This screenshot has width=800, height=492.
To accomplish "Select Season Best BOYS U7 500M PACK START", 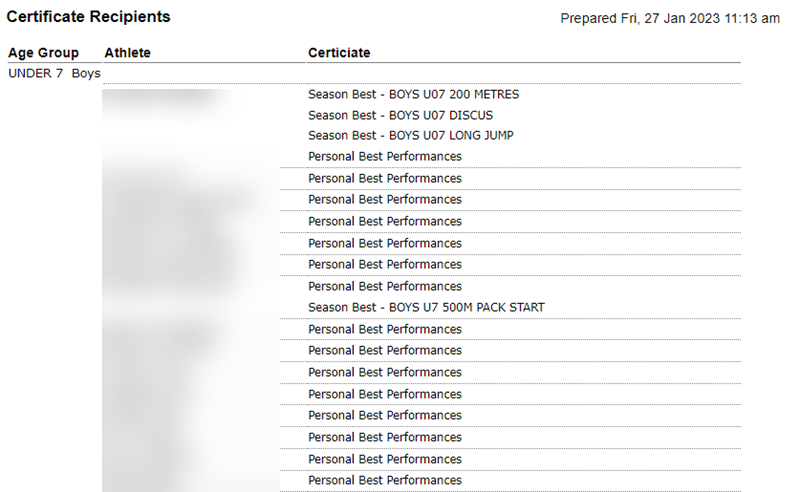I will pos(426,307).
